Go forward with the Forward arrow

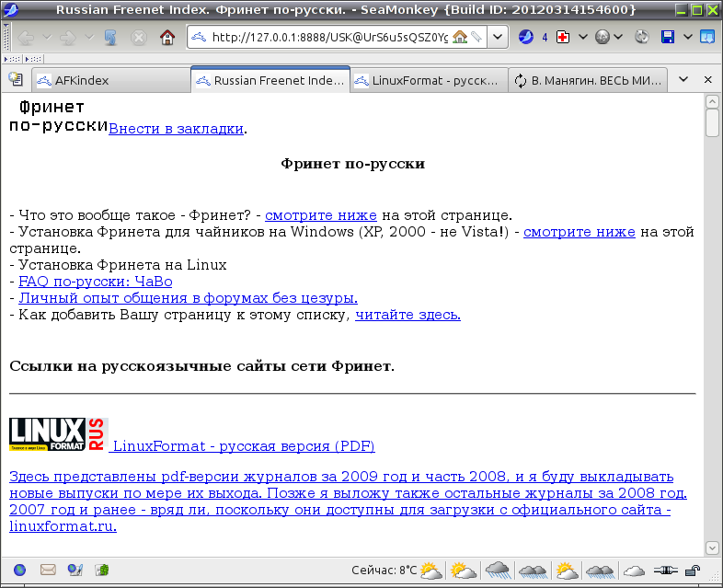coord(68,38)
